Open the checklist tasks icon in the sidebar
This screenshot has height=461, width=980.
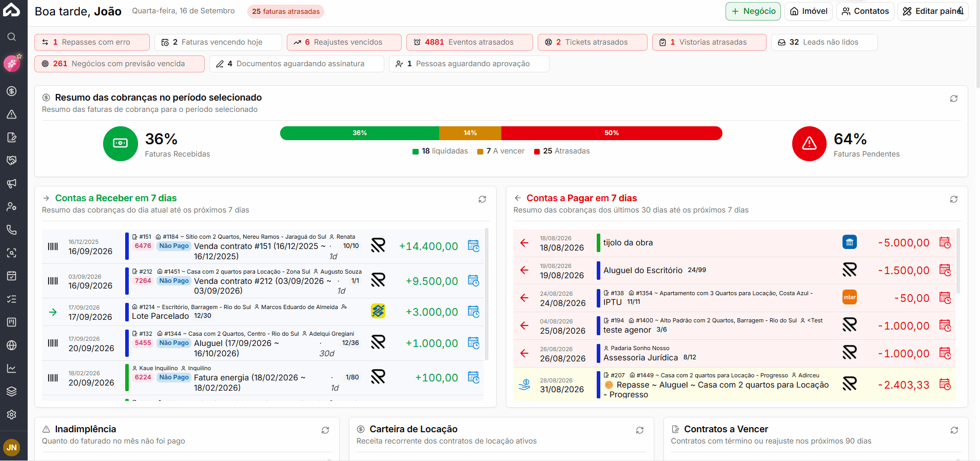point(11,299)
